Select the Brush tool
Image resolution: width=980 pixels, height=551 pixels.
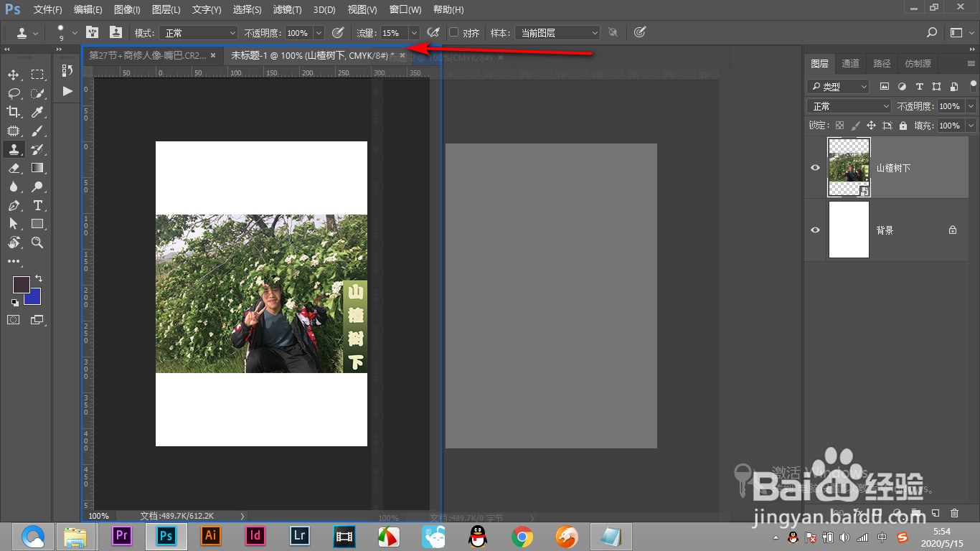(x=37, y=131)
